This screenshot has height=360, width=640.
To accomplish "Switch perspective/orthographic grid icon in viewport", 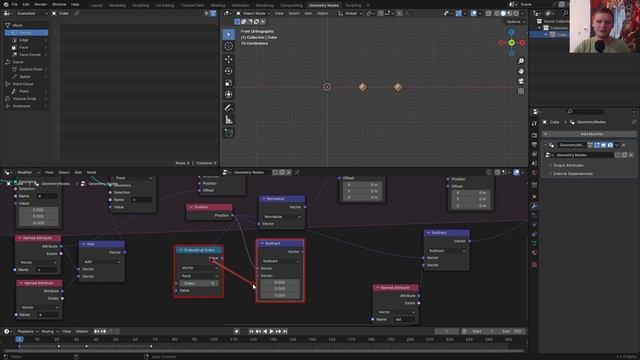I will point(521,91).
